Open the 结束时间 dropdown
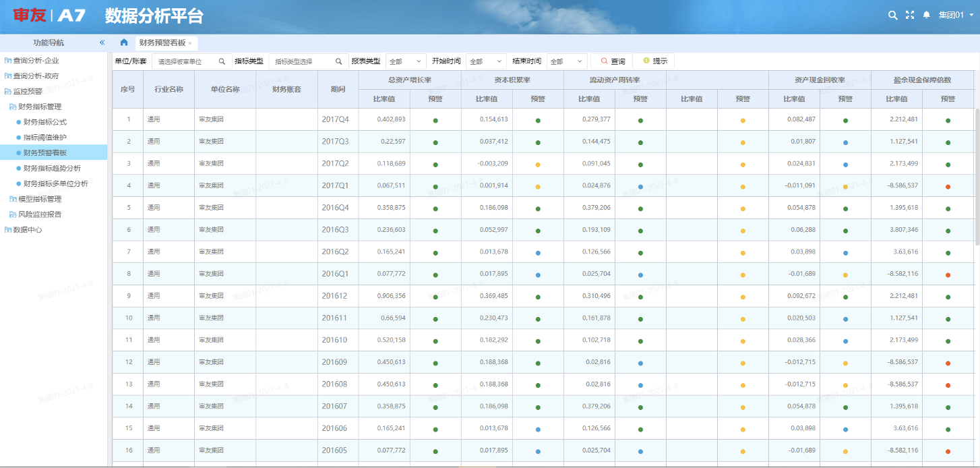Image resolution: width=980 pixels, height=468 pixels. (567, 61)
